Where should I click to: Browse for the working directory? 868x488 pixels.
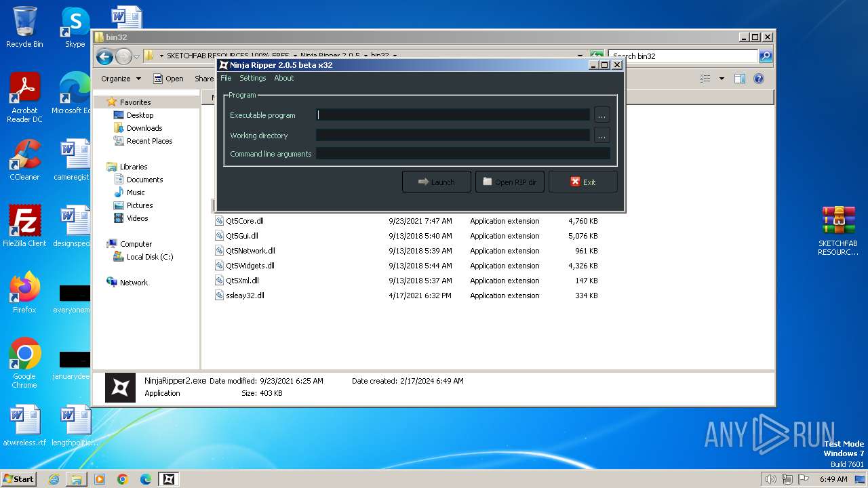(601, 136)
